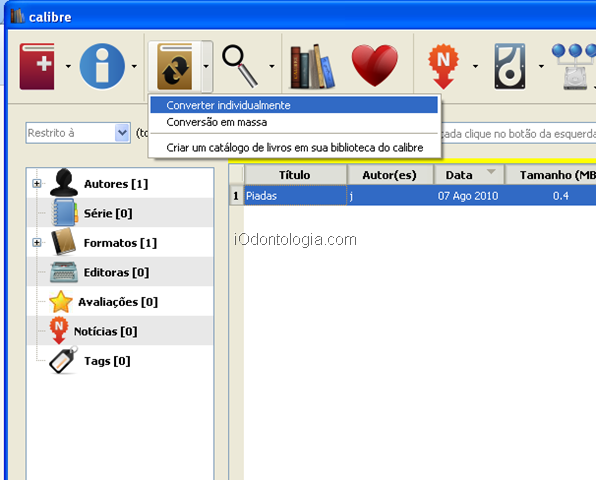Click the date cell 07 Ago 2010

click(469, 196)
